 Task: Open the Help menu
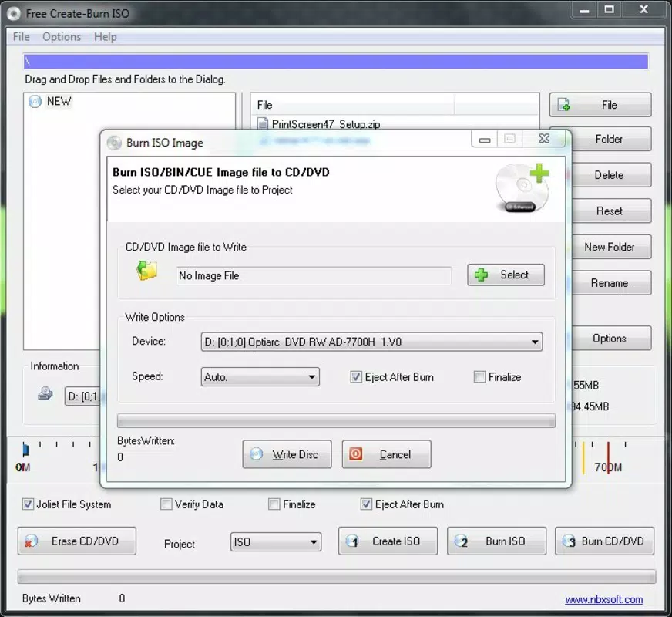(x=106, y=37)
